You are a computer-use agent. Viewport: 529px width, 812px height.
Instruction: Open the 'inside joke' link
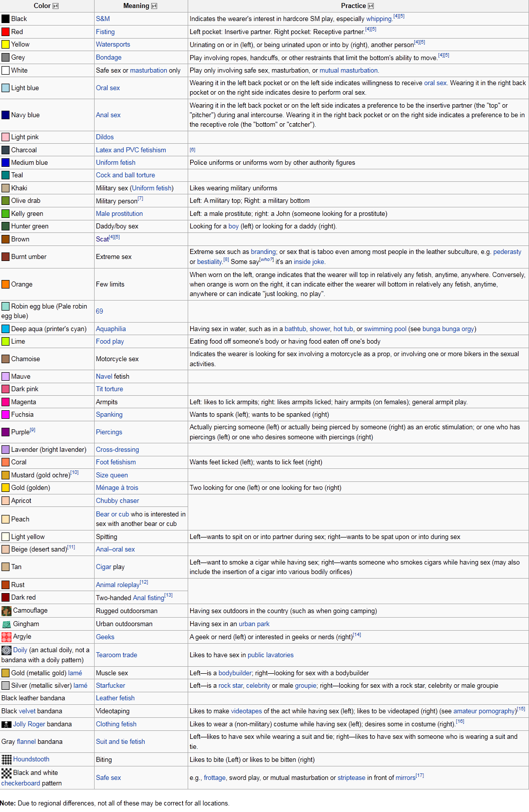point(309,262)
